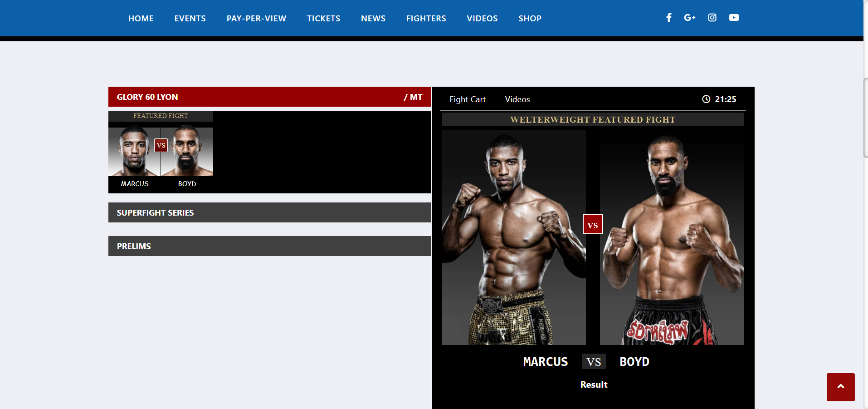This screenshot has width=868, height=409.
Task: Click BOYD caption under small thumbnail
Action: [x=187, y=183]
